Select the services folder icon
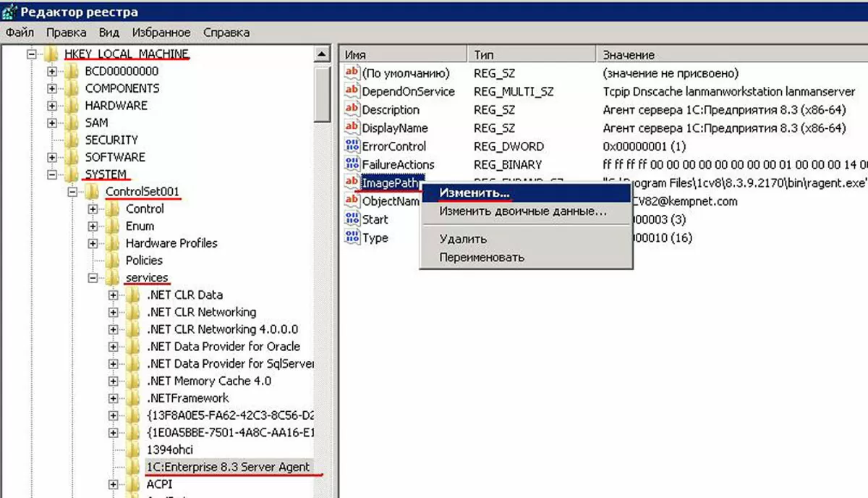This screenshot has width=868, height=498. 112,278
